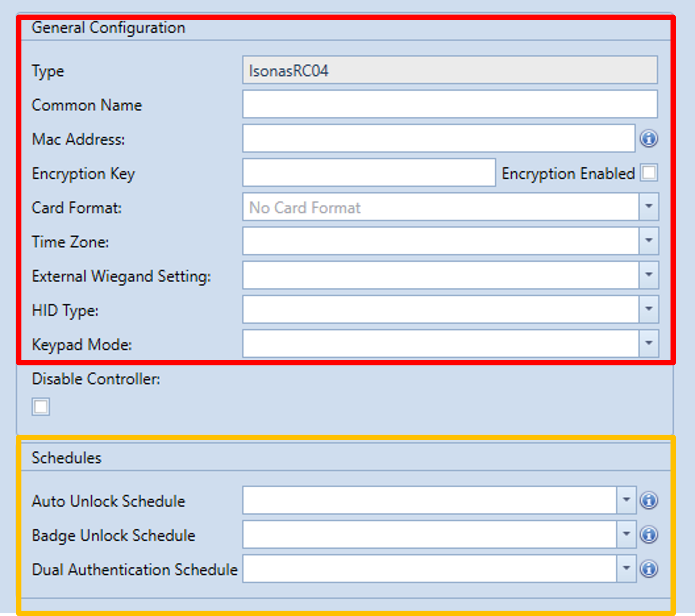695x616 pixels.
Task: Expand the HID Type dropdown
Action: click(649, 309)
